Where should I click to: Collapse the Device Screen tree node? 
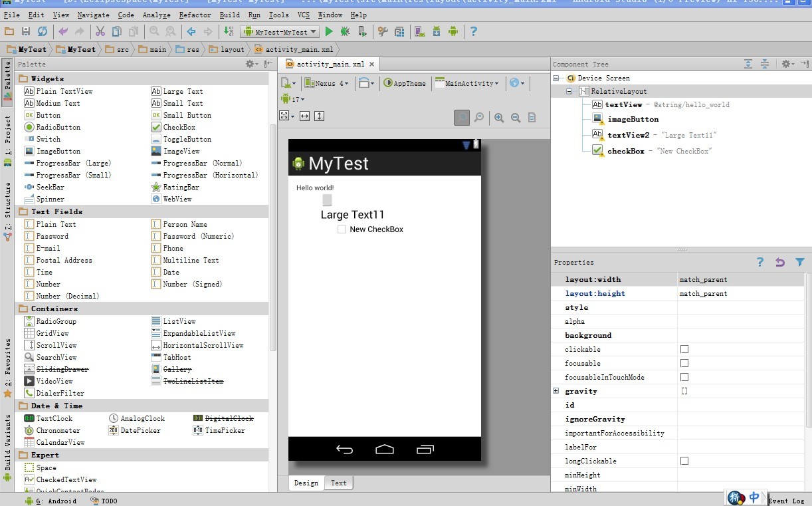(x=556, y=78)
